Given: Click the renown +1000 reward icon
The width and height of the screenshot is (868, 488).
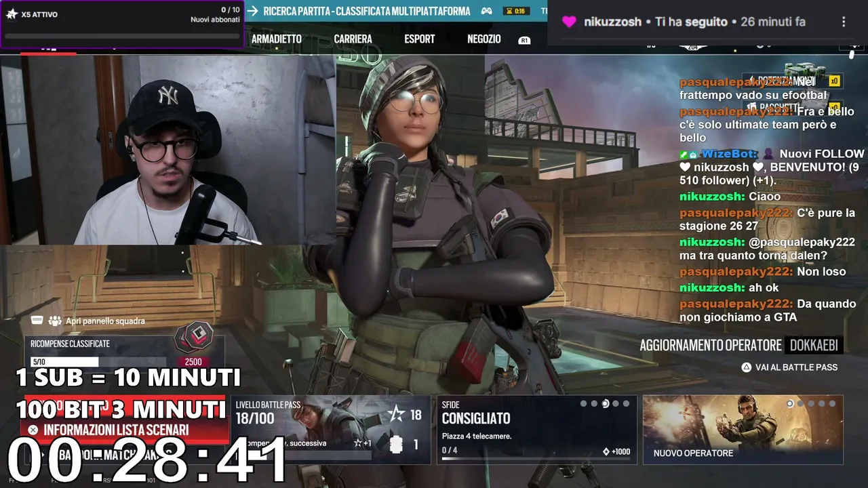Looking at the screenshot, I should [606, 452].
